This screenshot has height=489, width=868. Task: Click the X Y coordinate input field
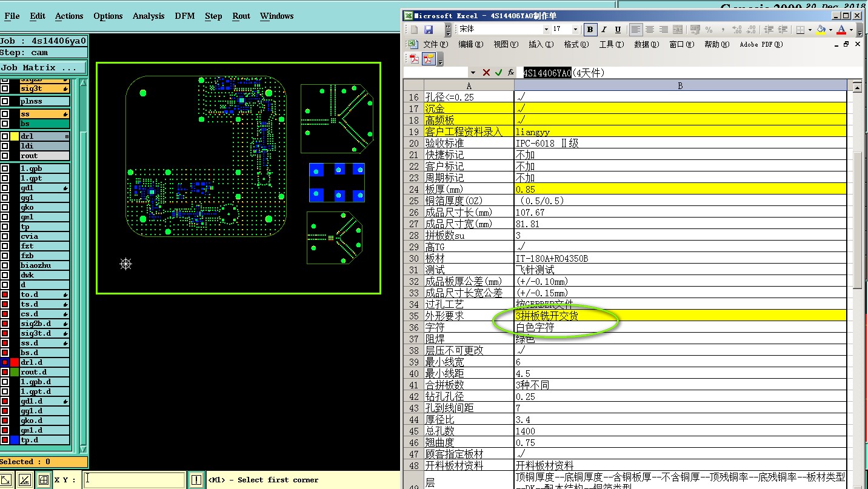click(x=134, y=480)
